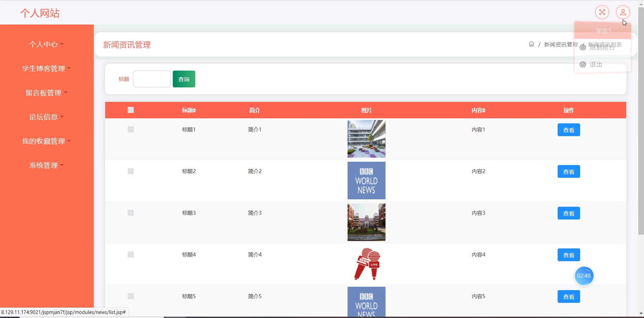Click the green 查询 search button
Image resolution: width=644 pixels, height=318 pixels.
click(184, 79)
